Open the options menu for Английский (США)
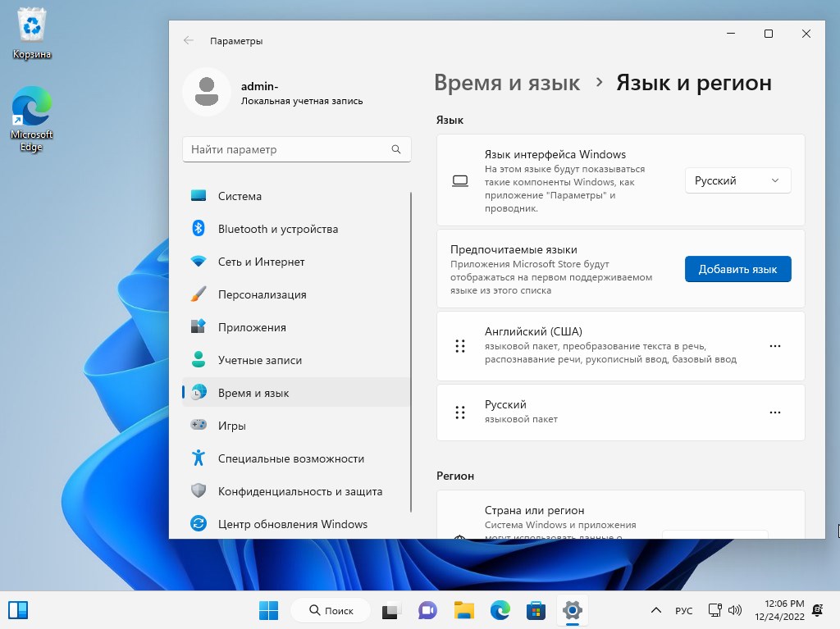840x629 pixels. click(774, 346)
